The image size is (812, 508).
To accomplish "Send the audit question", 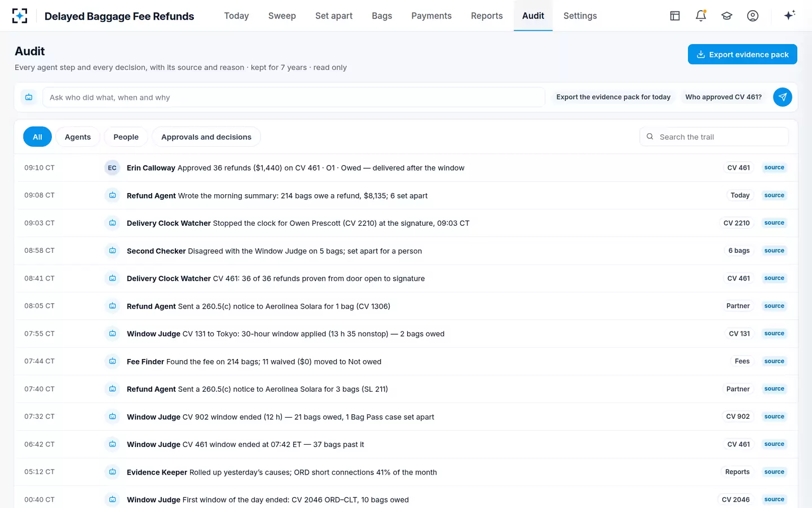I will click(783, 97).
